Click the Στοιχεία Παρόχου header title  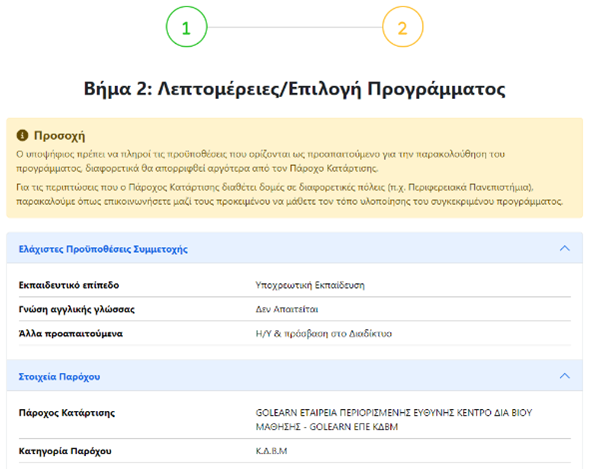59,377
